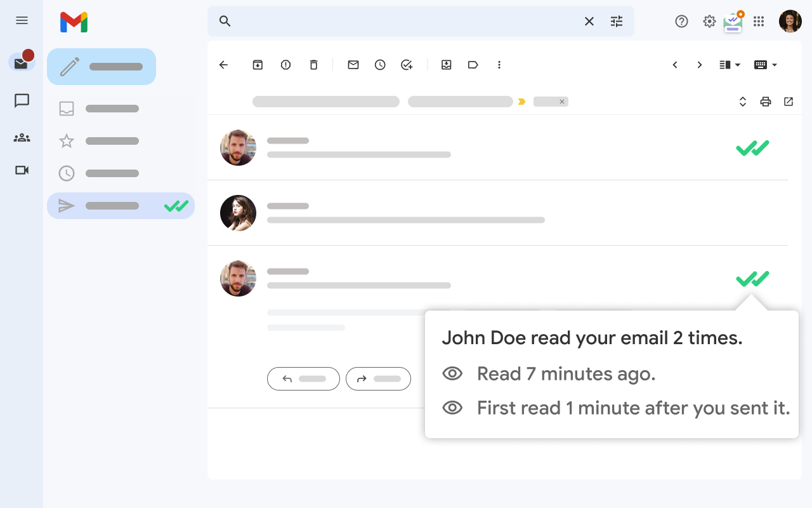Open the Google apps launcher

click(759, 21)
